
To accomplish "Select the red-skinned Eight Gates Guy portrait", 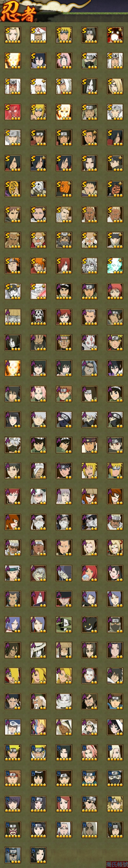I will pyautogui.click(x=13, y=112).
